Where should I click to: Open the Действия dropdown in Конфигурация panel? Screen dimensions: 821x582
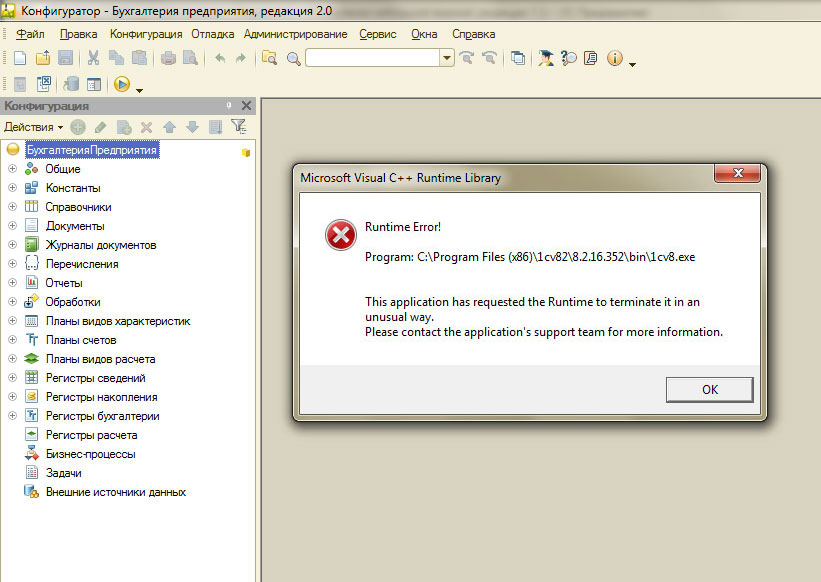click(34, 127)
